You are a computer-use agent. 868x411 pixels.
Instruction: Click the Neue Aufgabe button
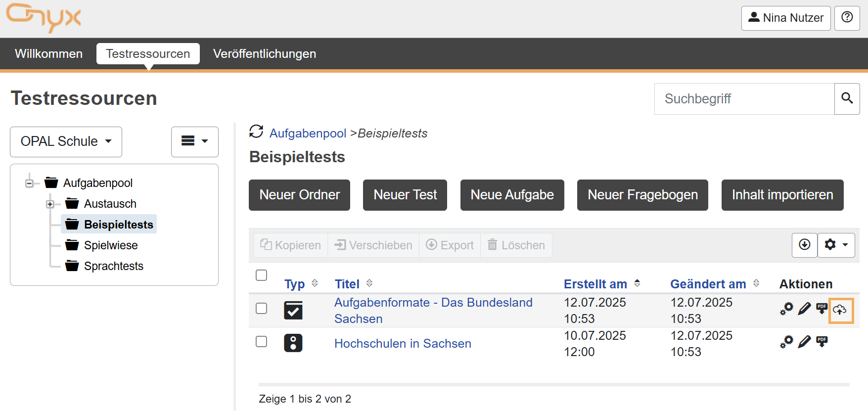[512, 195]
